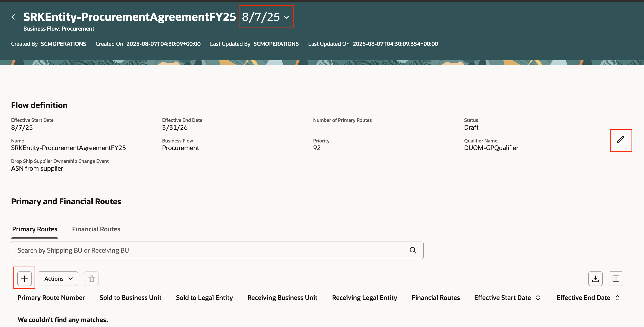Click the trash delete icon
This screenshot has height=327, width=644.
pos(91,278)
